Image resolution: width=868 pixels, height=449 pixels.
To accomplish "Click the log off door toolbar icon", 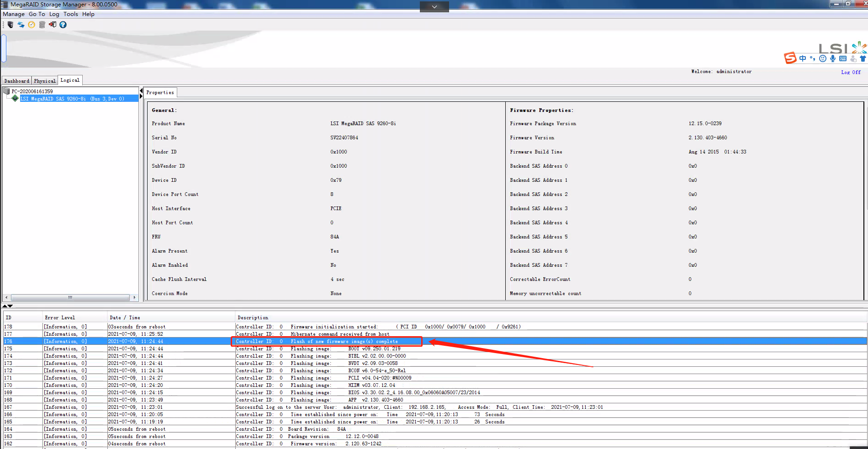I will (x=53, y=25).
